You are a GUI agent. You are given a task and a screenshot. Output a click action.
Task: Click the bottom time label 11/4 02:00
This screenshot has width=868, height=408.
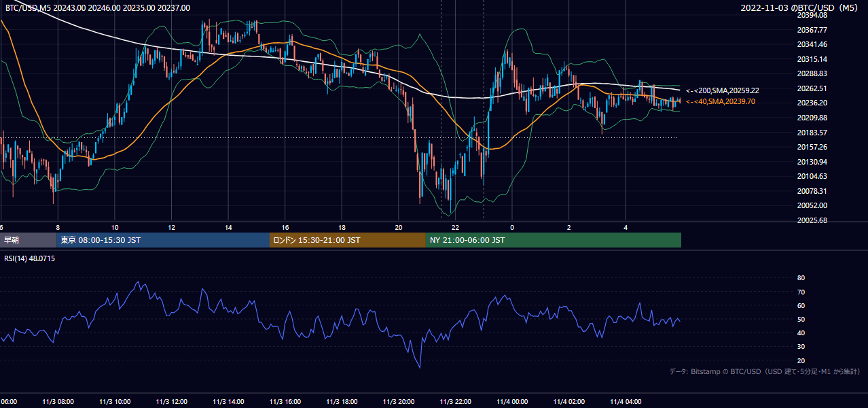tap(568, 402)
